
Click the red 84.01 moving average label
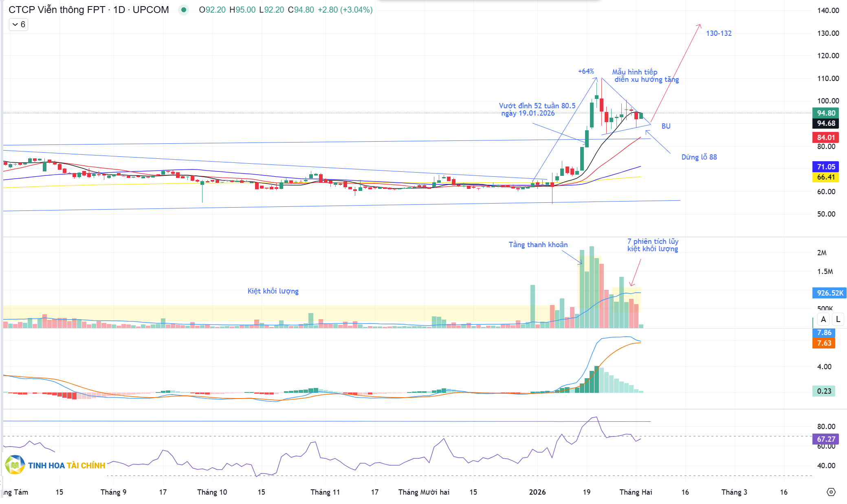pyautogui.click(x=825, y=137)
